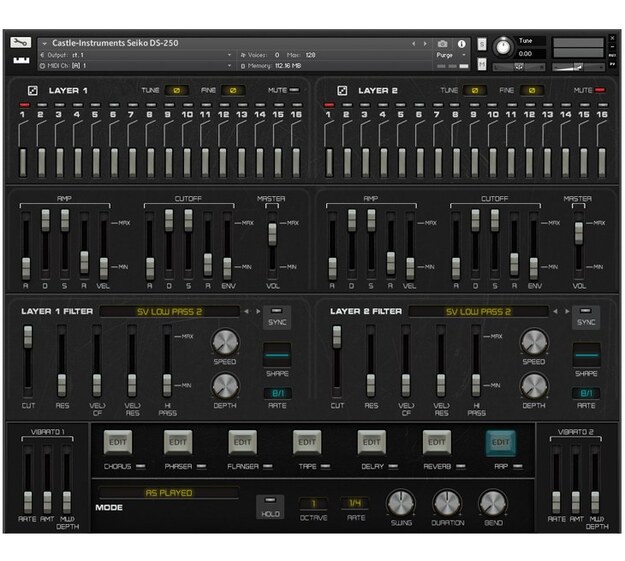
Task: Open the instrument name dropdown arrow
Action: pyautogui.click(x=45, y=43)
